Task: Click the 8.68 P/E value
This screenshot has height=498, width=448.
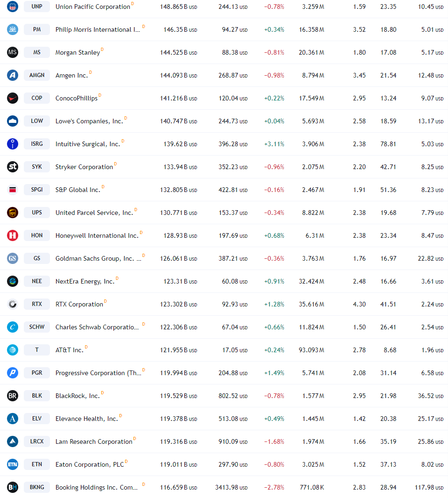Action: 390,350
